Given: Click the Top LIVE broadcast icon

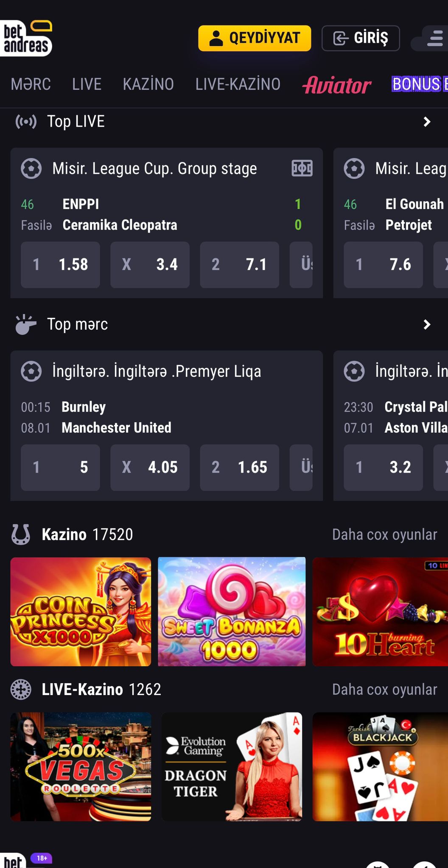Looking at the screenshot, I should tap(26, 122).
